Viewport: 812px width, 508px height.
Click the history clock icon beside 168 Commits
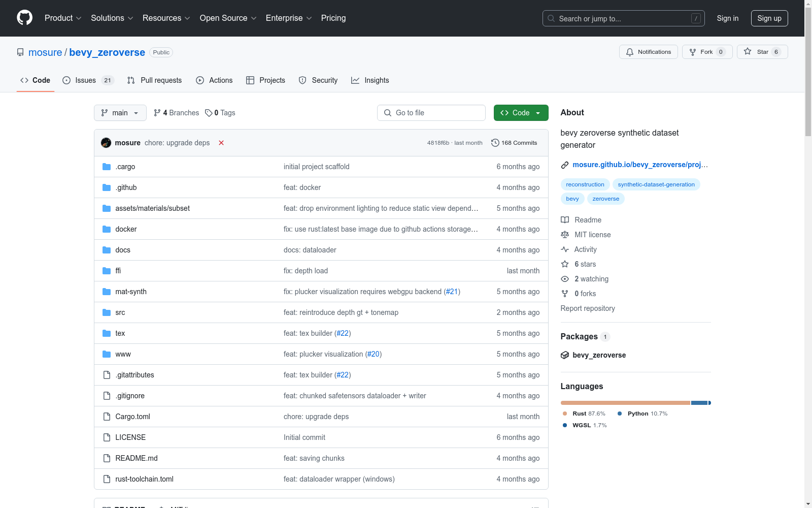(495, 143)
